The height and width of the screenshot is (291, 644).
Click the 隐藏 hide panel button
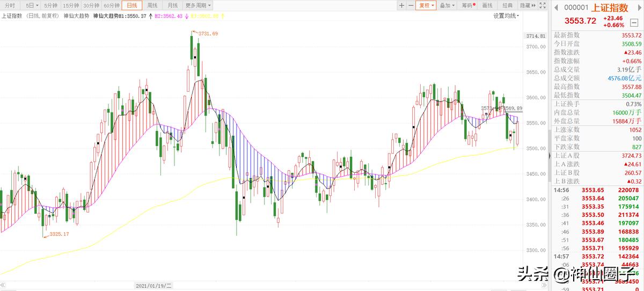tap(526, 5)
